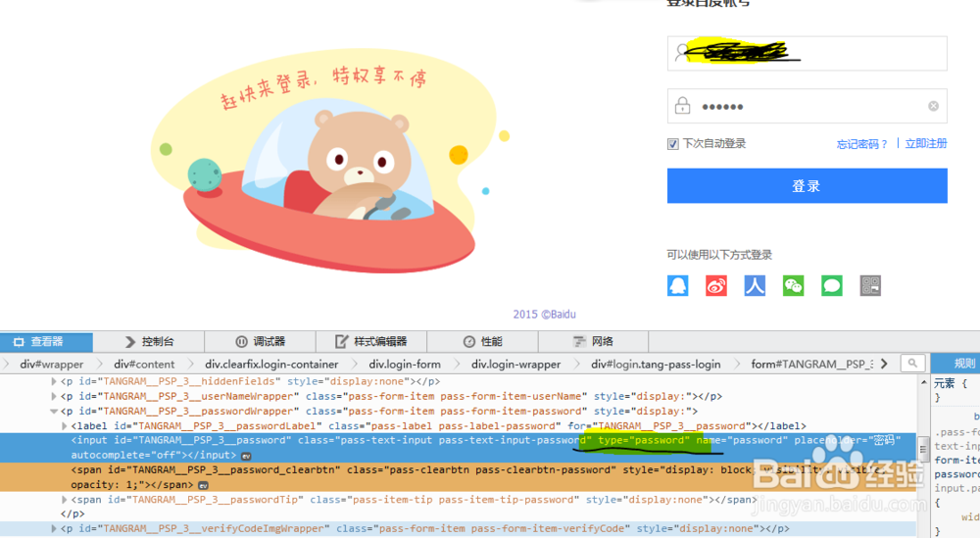This screenshot has width=980, height=538.
Task: Switch to the 性能 performance tab
Action: pos(482,342)
